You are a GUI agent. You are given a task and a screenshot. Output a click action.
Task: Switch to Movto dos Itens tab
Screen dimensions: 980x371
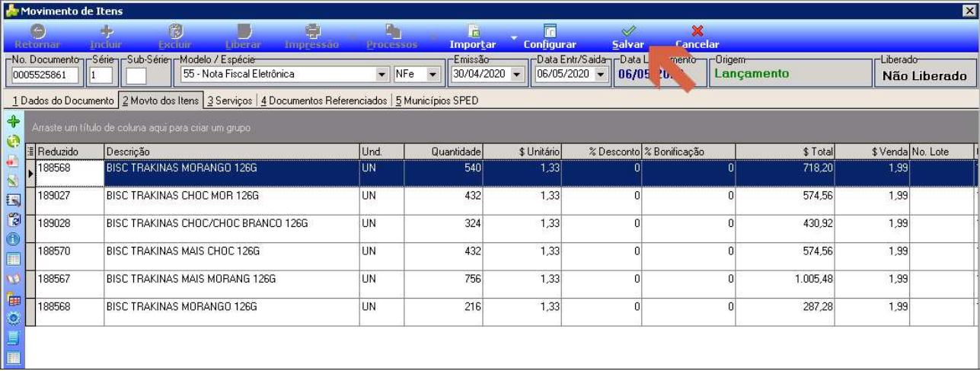[x=160, y=101]
